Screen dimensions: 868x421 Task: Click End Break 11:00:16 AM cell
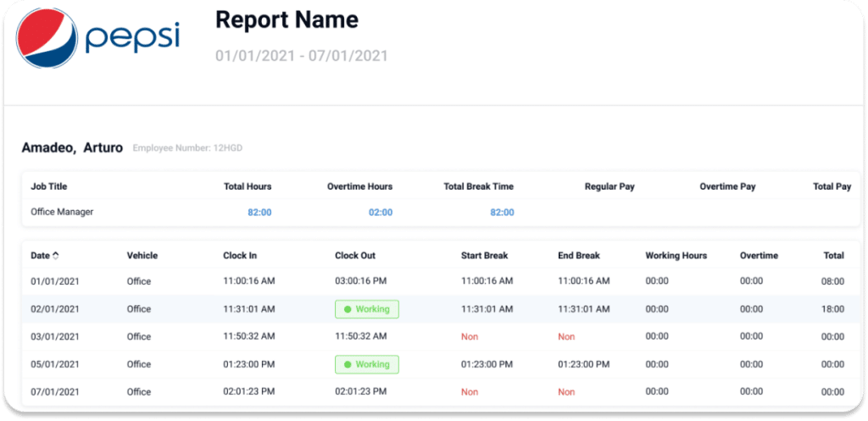pyautogui.click(x=584, y=281)
